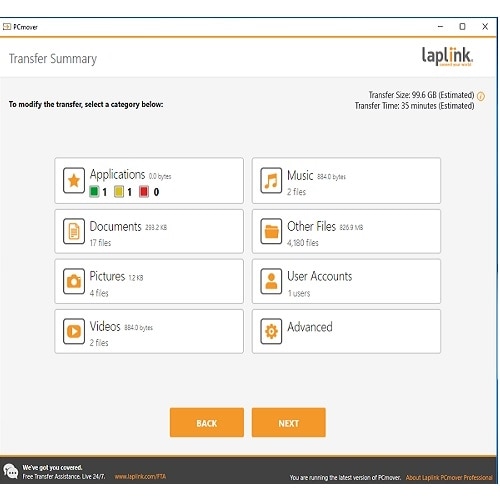The height and width of the screenshot is (500, 500).
Task: Select the Videos label
Action: (105, 326)
